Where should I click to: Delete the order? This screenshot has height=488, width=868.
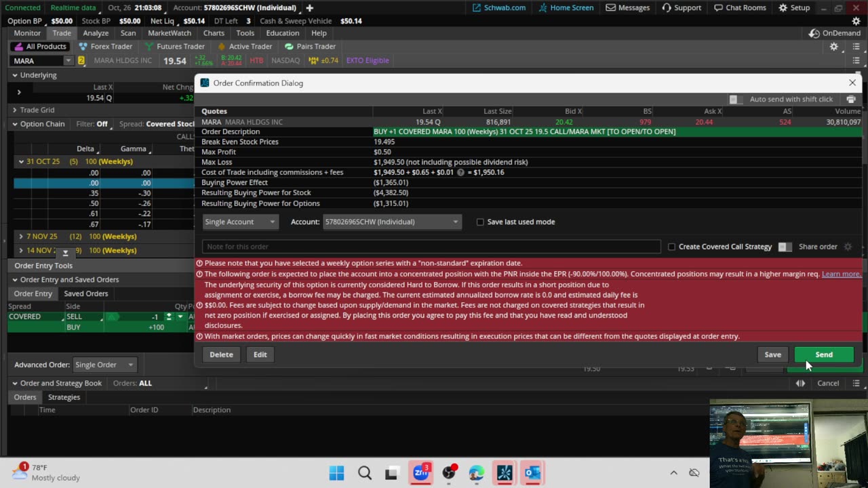coord(221,354)
